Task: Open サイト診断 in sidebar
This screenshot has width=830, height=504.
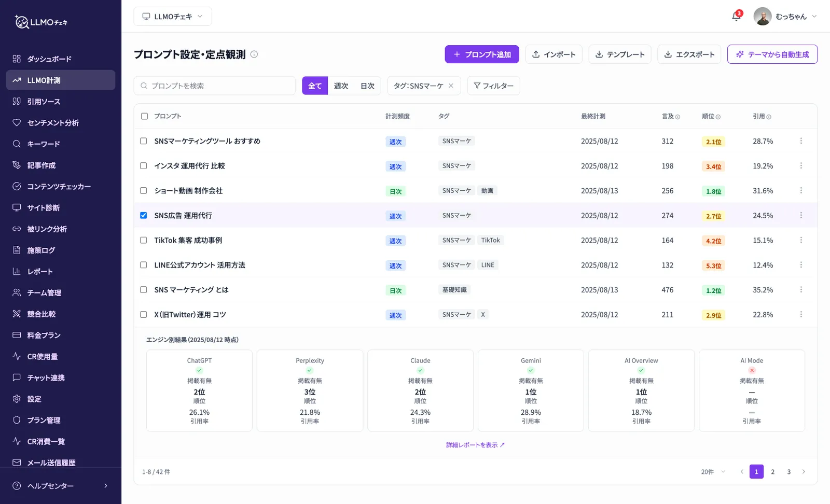Action: pos(61,208)
